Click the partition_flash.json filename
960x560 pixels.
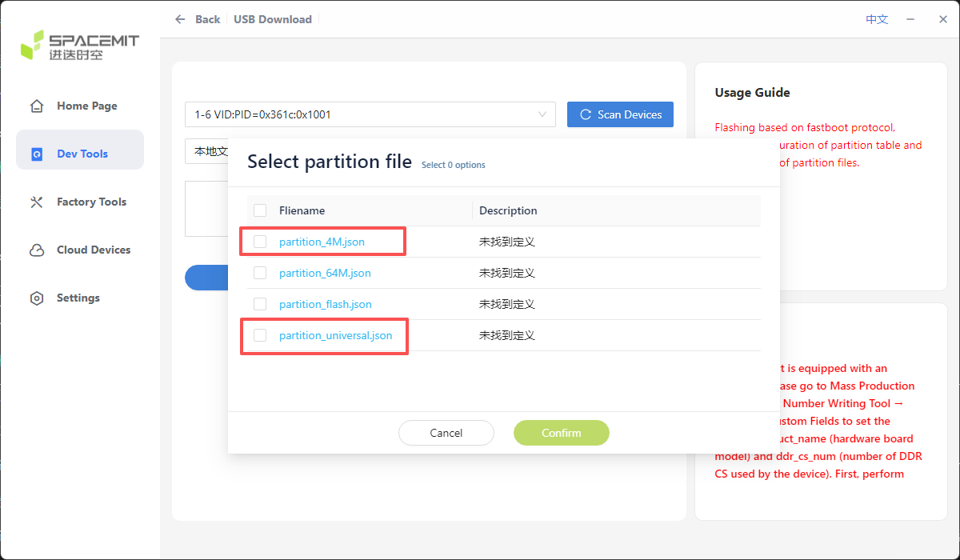[x=326, y=304]
